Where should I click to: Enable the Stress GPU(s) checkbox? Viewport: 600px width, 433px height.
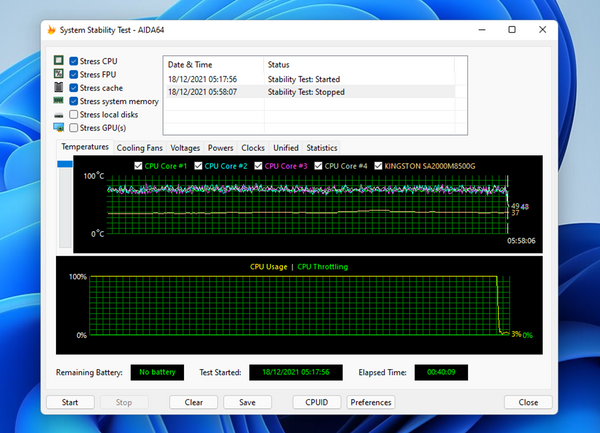coord(74,128)
